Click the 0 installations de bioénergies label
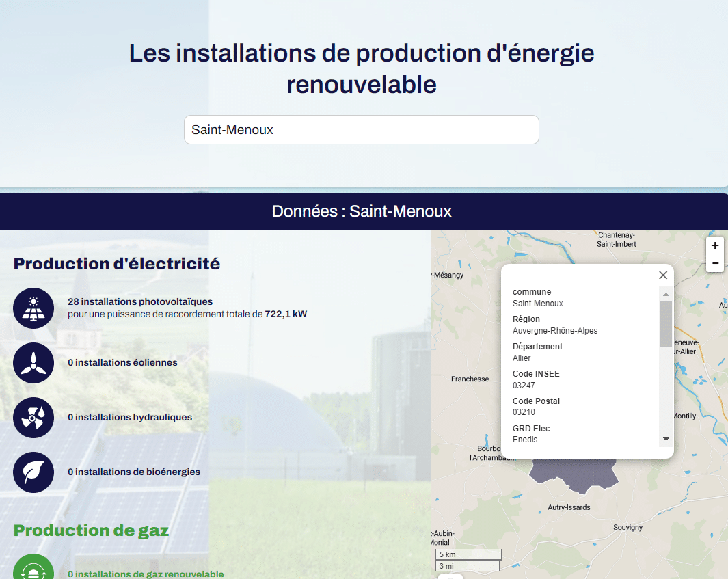728x579 pixels. pyautogui.click(x=134, y=472)
